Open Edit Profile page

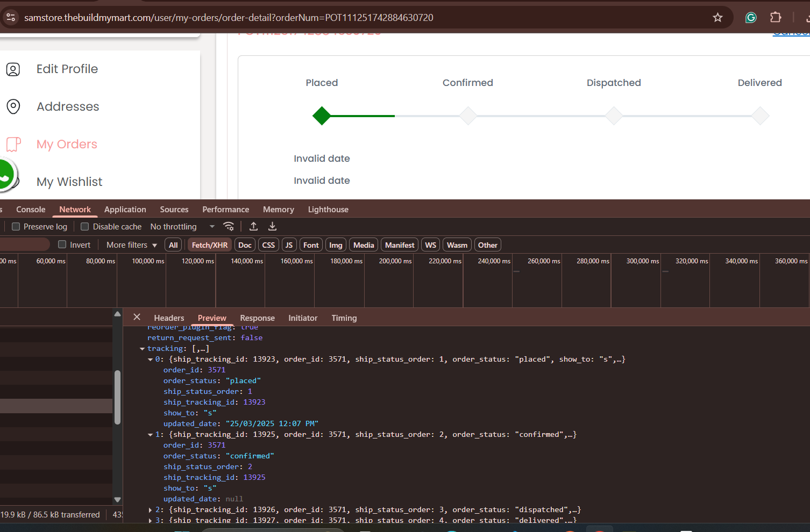[x=67, y=69]
